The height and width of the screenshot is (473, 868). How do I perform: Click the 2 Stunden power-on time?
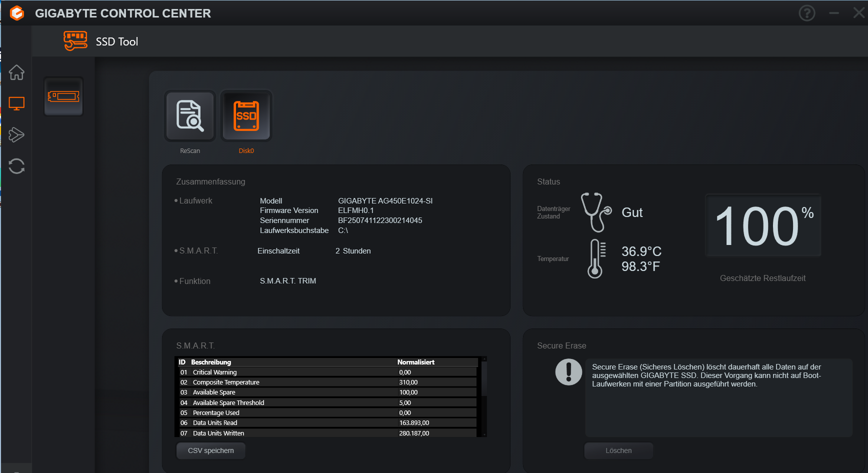[353, 251]
